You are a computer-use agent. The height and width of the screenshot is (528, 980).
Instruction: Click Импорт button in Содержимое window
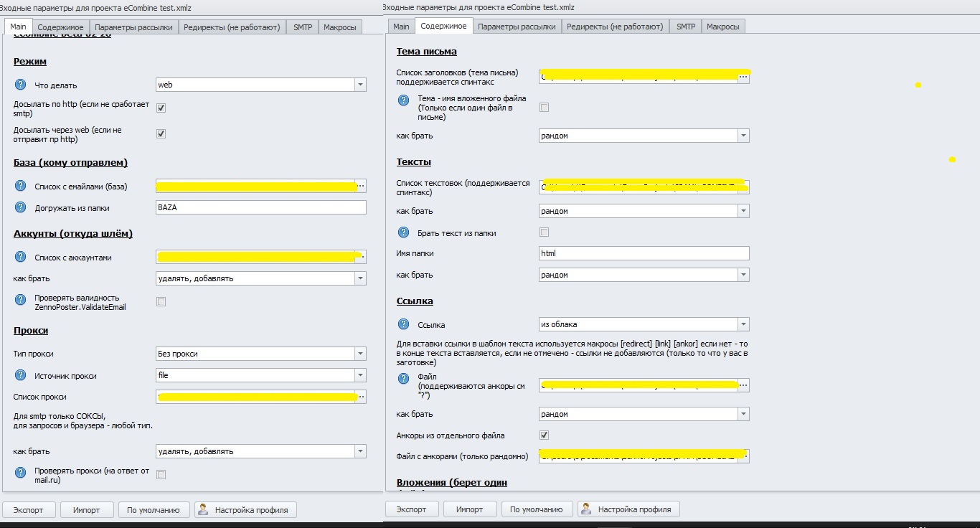point(469,509)
